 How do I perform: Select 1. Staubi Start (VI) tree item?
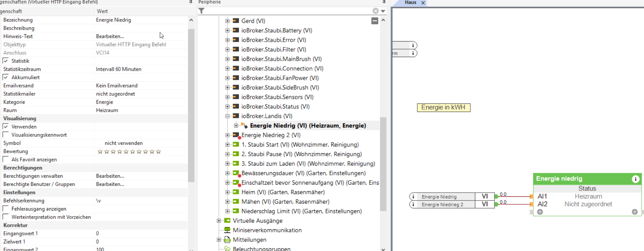[300, 145]
